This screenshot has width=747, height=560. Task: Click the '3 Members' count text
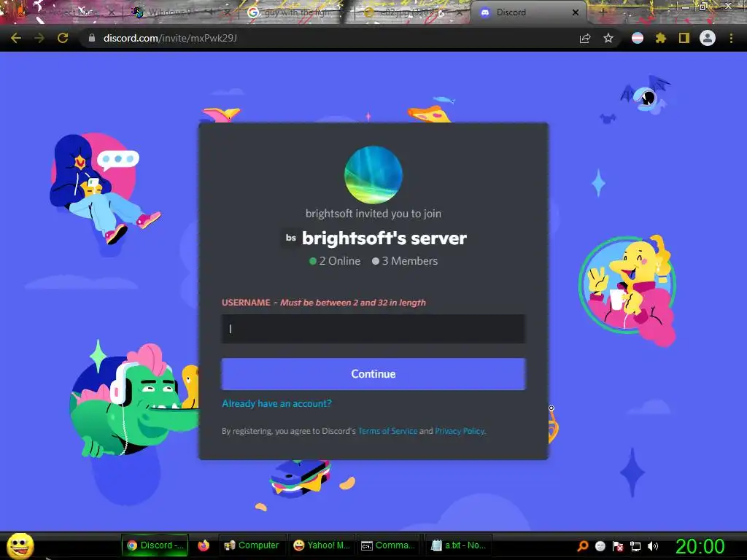coord(405,261)
